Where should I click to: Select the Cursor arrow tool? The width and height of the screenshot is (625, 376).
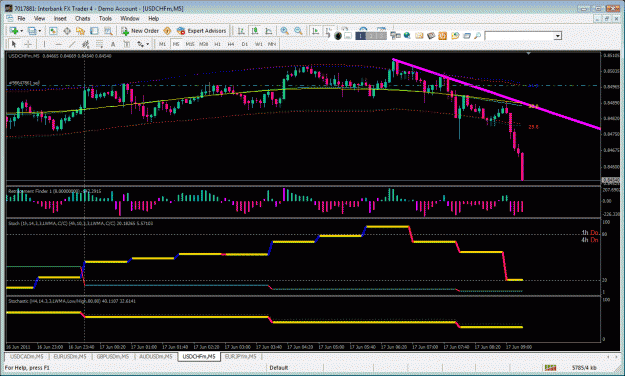click(x=14, y=44)
